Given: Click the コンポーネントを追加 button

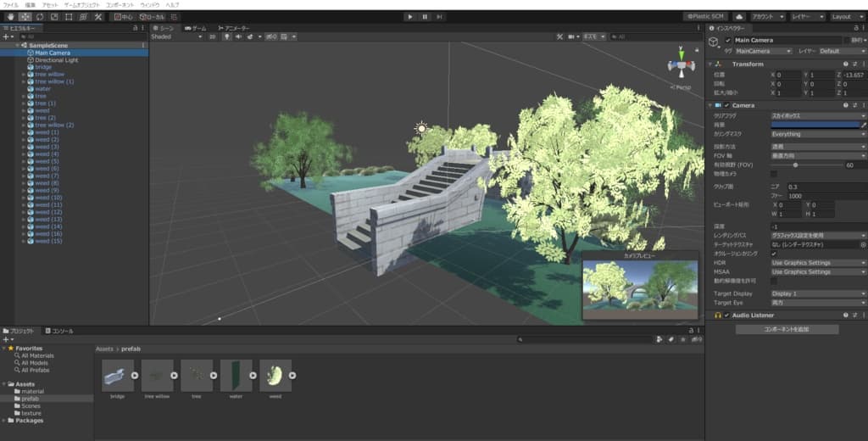Looking at the screenshot, I should (x=787, y=329).
